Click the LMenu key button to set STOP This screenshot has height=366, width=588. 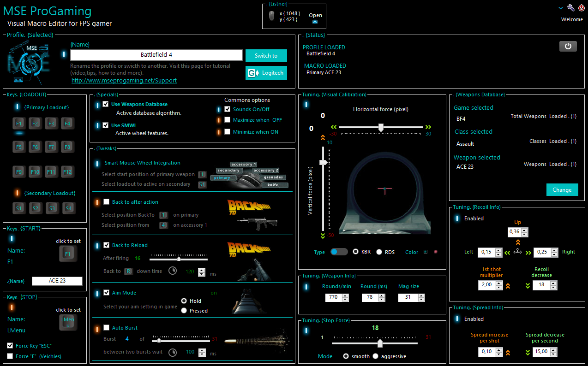point(68,322)
